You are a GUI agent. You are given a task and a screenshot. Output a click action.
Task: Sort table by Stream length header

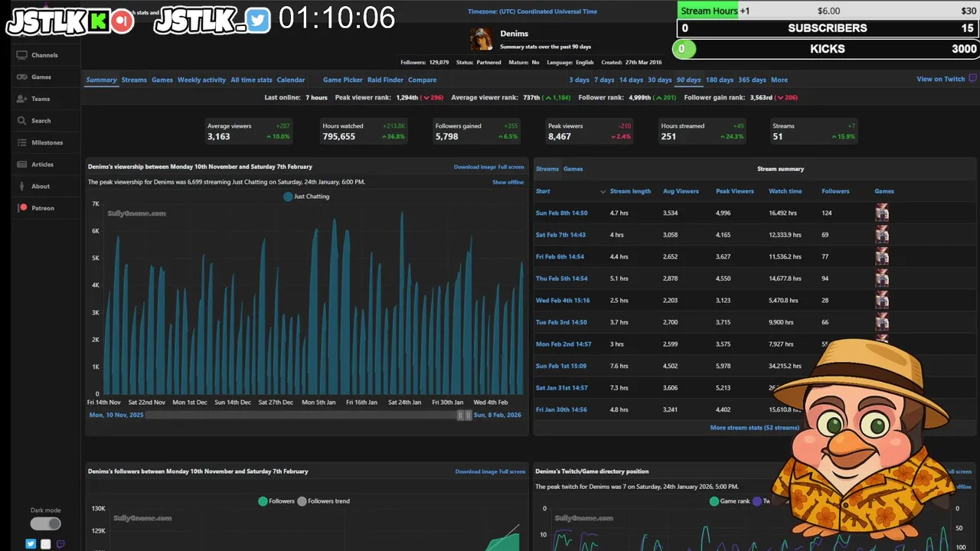(630, 191)
